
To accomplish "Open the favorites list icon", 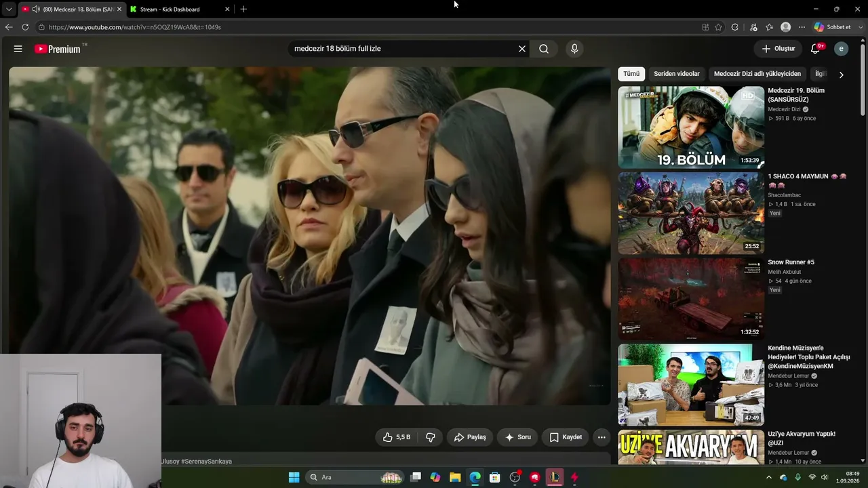I will (770, 27).
